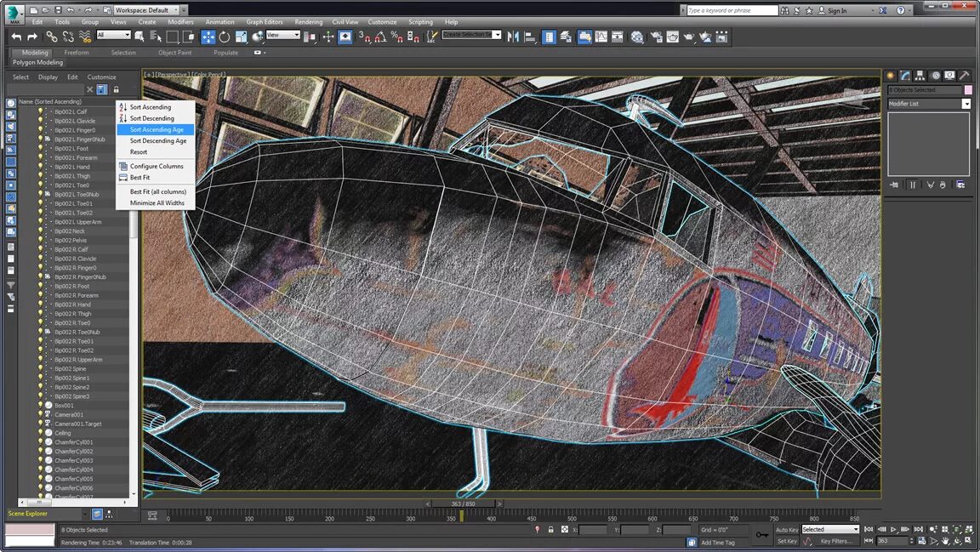The width and height of the screenshot is (980, 552).
Task: Open the Material Editor from toolbar
Action: 638,37
